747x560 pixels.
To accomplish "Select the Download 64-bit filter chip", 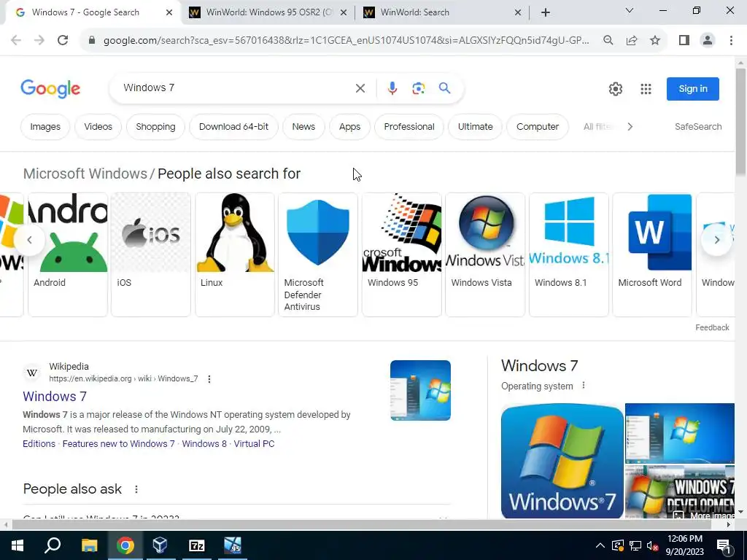I will pos(233,127).
